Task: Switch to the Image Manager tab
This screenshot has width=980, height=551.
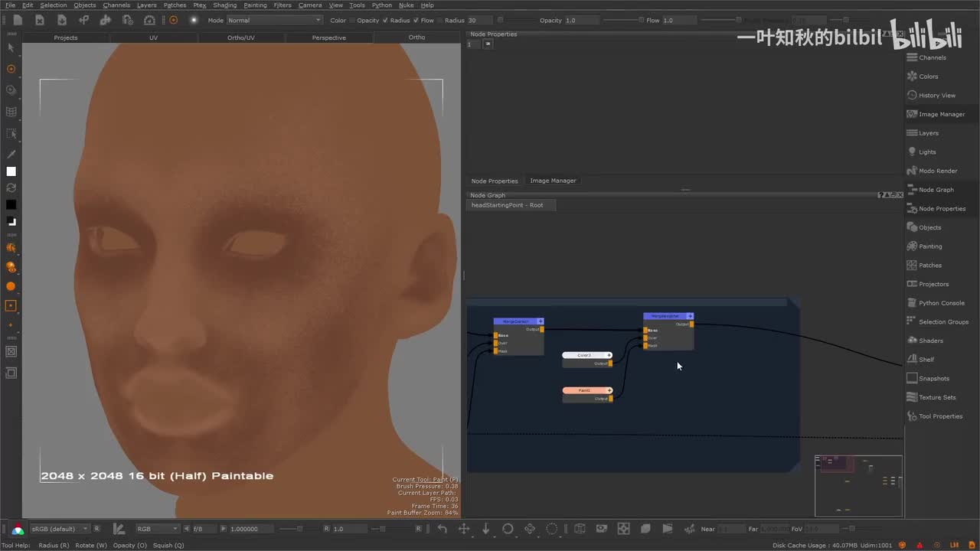Action: point(553,181)
